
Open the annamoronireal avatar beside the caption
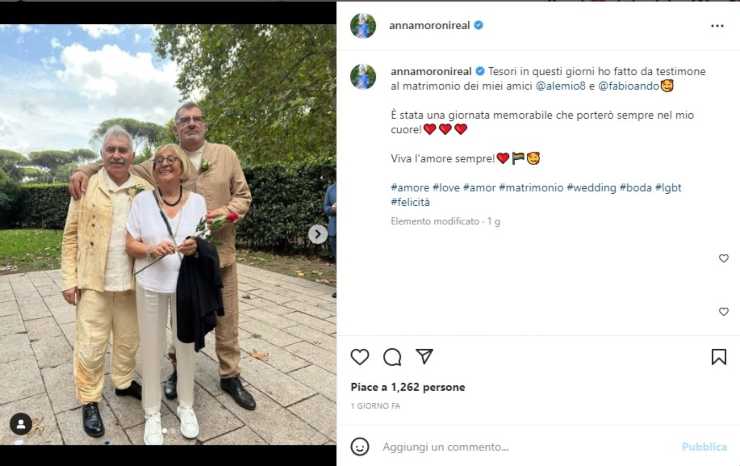[x=363, y=76]
